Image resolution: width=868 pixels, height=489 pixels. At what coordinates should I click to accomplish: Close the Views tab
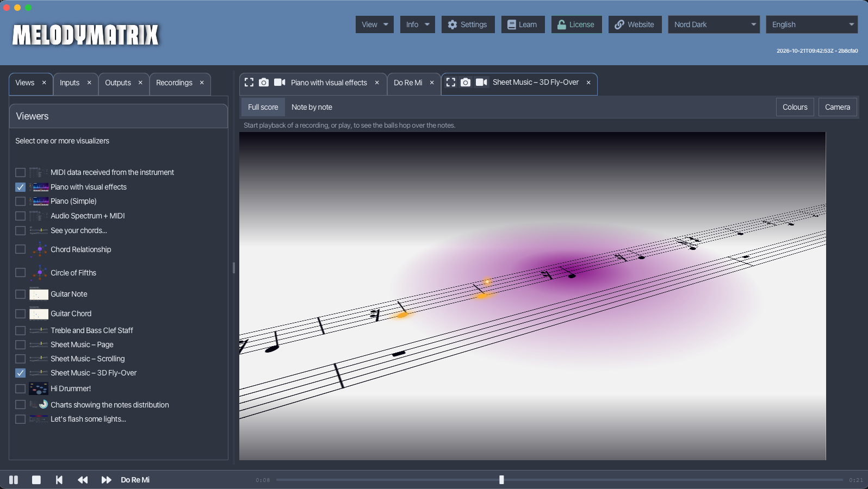tap(44, 83)
